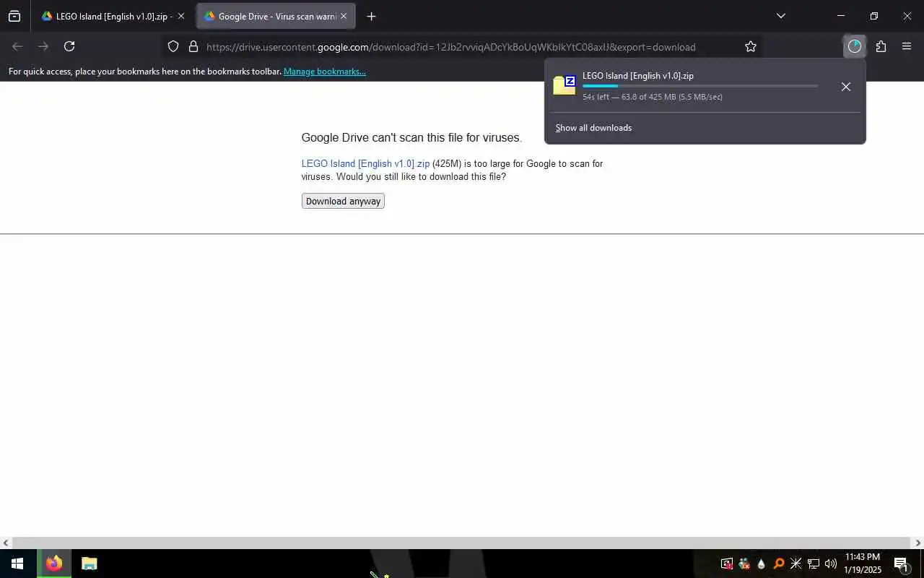Open File Explorer from the taskbar
Viewport: 924px width, 578px height.
point(89,564)
